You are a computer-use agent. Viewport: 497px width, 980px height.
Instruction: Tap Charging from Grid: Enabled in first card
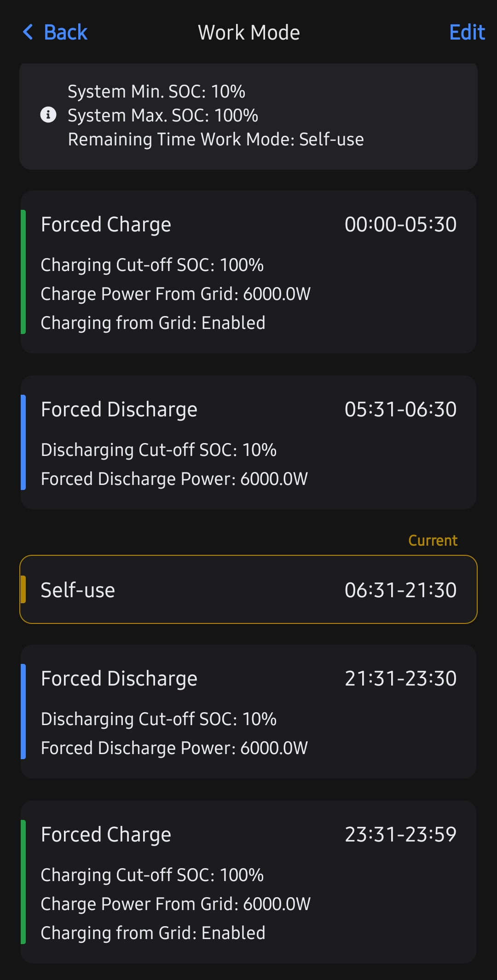click(153, 323)
